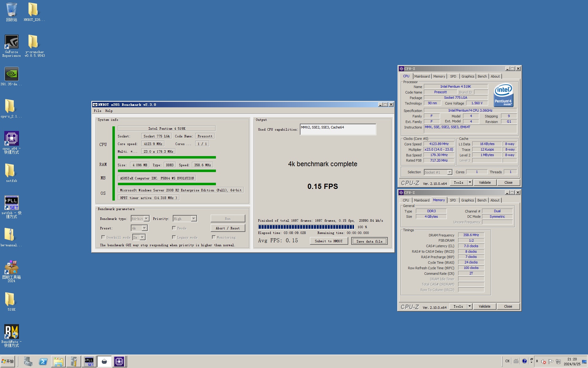Open Server Manager from the taskbar
This screenshot has height=368, width=588.
(x=28, y=362)
